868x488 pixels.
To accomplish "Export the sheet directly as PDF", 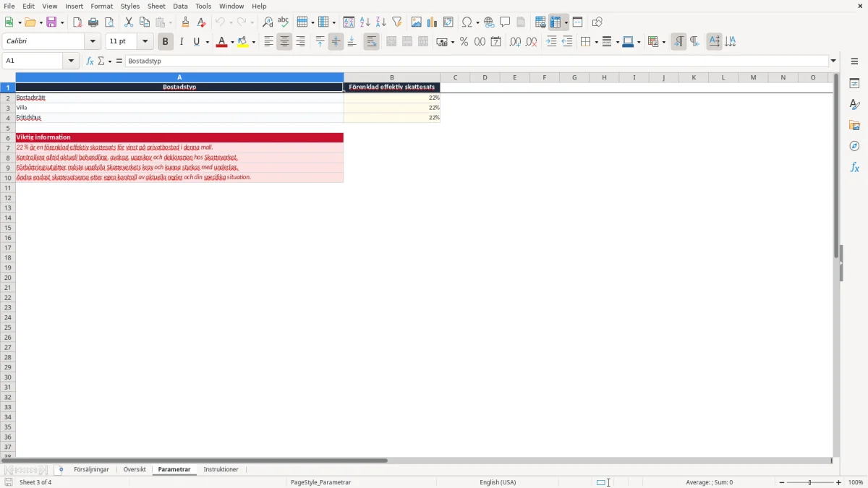I will point(77,22).
